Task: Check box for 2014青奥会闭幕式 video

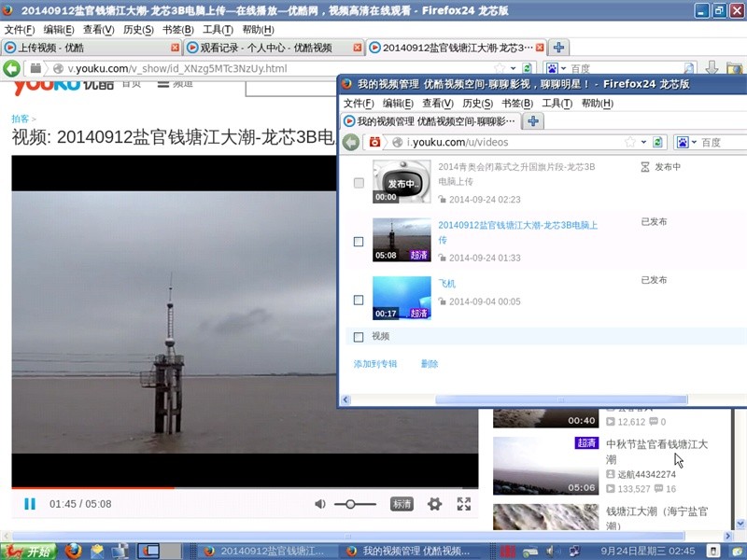Action: (359, 183)
